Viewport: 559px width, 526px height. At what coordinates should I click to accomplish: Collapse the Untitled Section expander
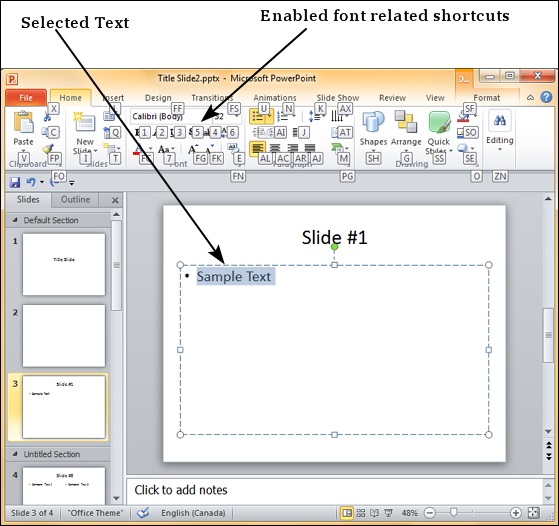[x=15, y=454]
